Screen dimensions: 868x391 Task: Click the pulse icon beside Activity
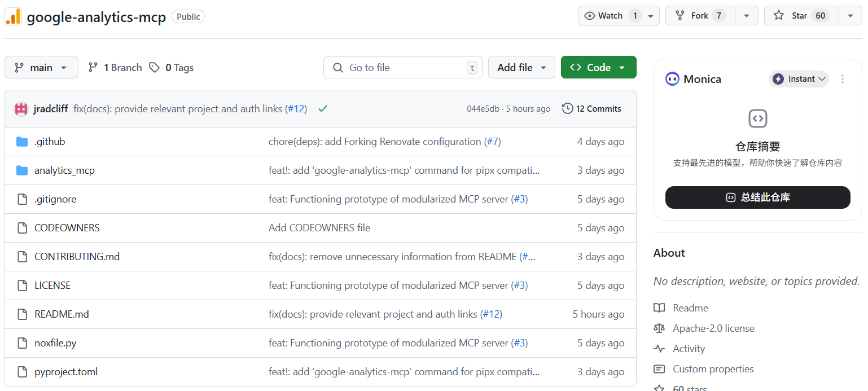(x=659, y=349)
